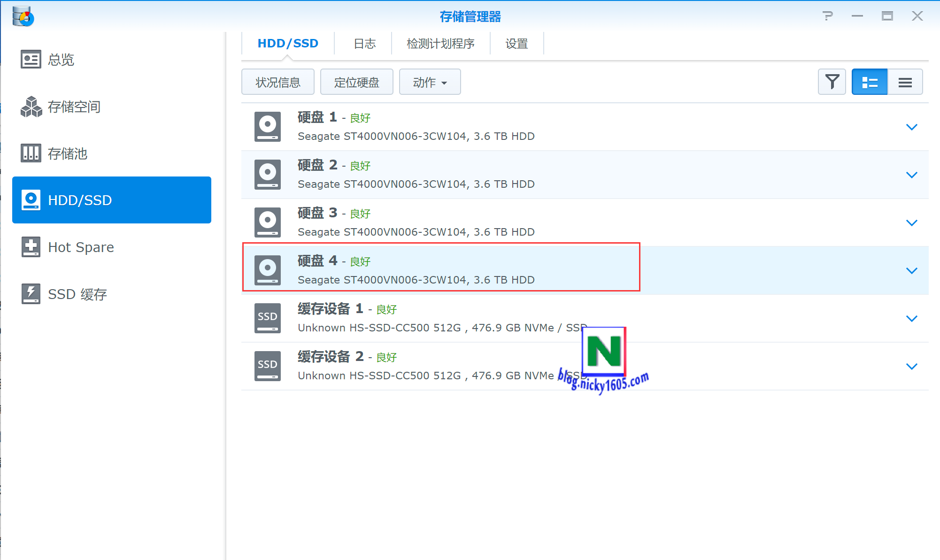The height and width of the screenshot is (560, 940).
Task: Click the drive icon of 硬盘 2
Action: coord(268,175)
